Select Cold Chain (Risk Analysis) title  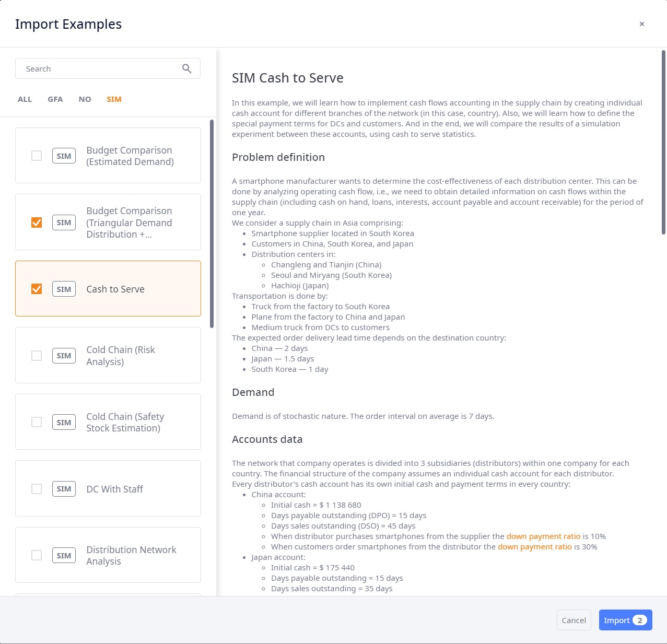(121, 356)
